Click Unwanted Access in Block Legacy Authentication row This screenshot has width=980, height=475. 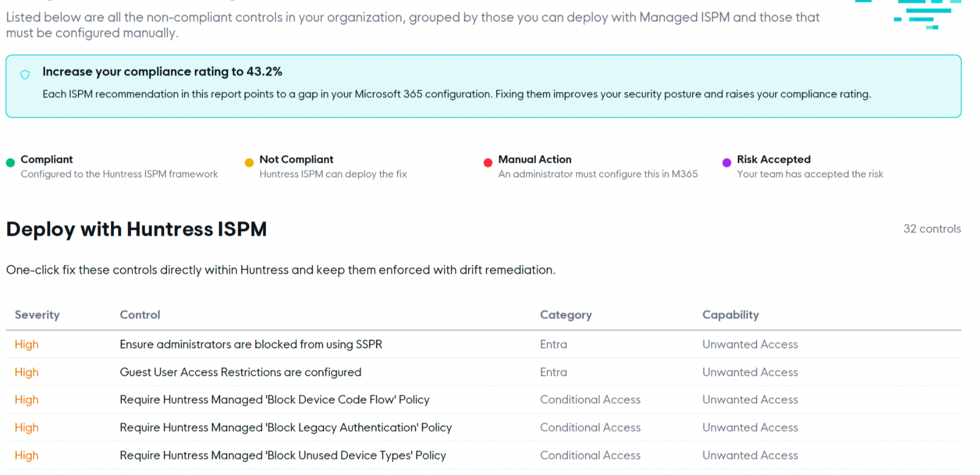tap(750, 427)
